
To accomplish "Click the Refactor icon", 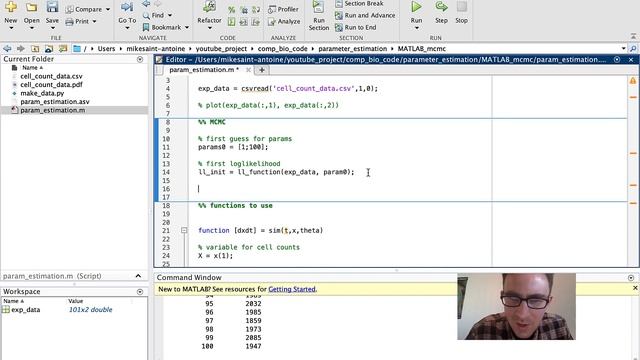I will [209, 7].
